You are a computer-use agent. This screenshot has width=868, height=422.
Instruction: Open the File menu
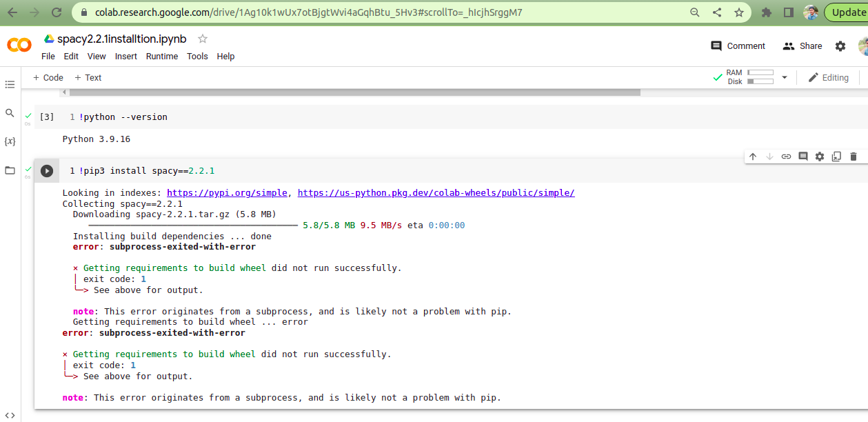coord(48,57)
